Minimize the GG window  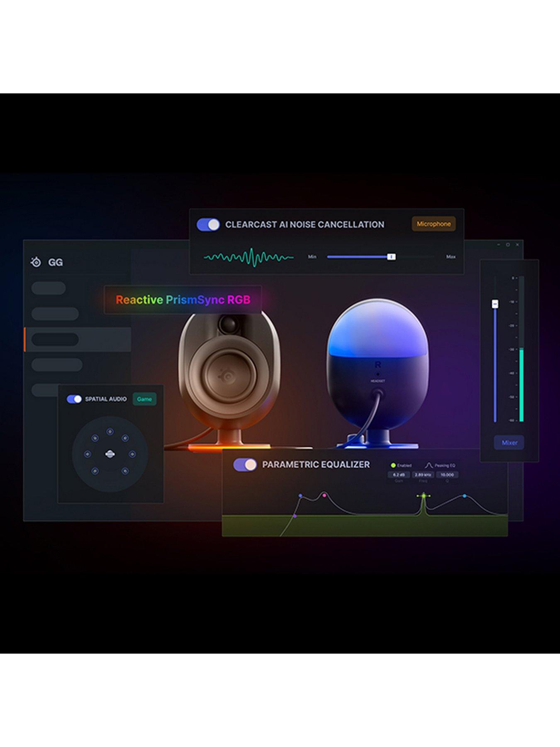click(499, 245)
